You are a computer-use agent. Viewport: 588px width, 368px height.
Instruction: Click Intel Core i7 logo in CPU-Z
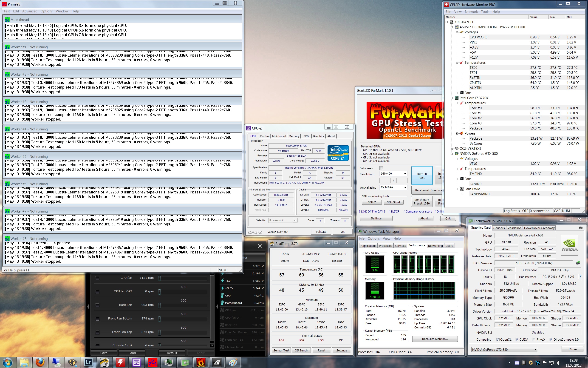338,153
